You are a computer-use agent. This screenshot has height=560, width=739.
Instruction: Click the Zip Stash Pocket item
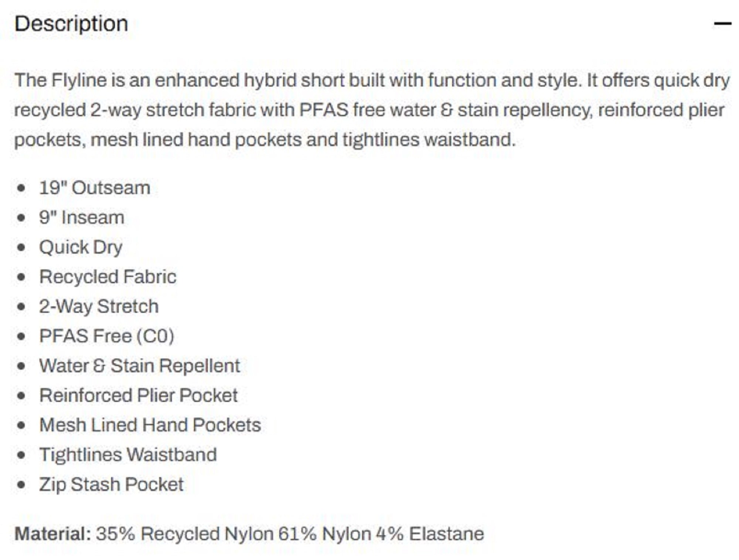[111, 485]
